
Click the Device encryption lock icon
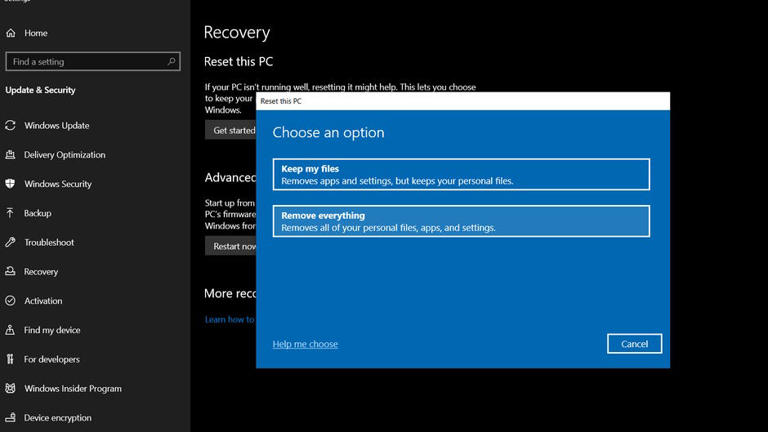pos(10,417)
